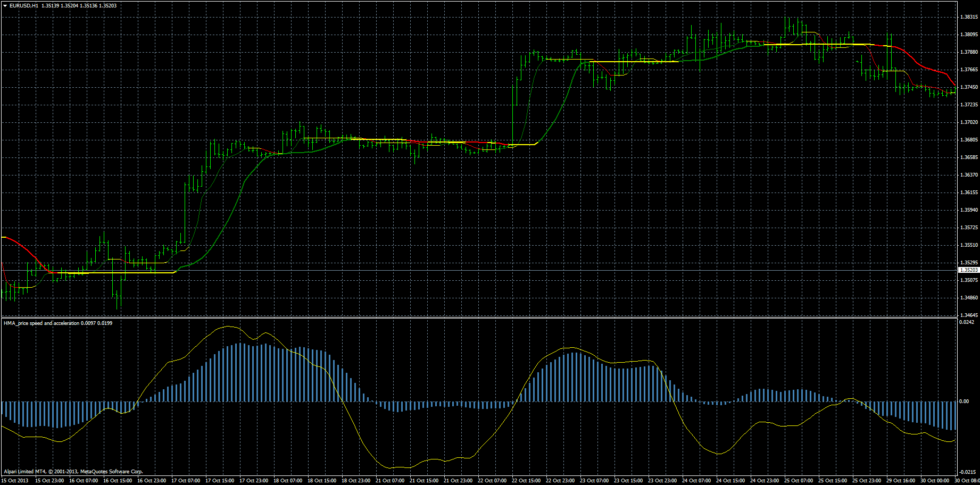The width and height of the screenshot is (980, 485).
Task: Click the 21 Oct 23:00 time label
Action: tap(458, 481)
